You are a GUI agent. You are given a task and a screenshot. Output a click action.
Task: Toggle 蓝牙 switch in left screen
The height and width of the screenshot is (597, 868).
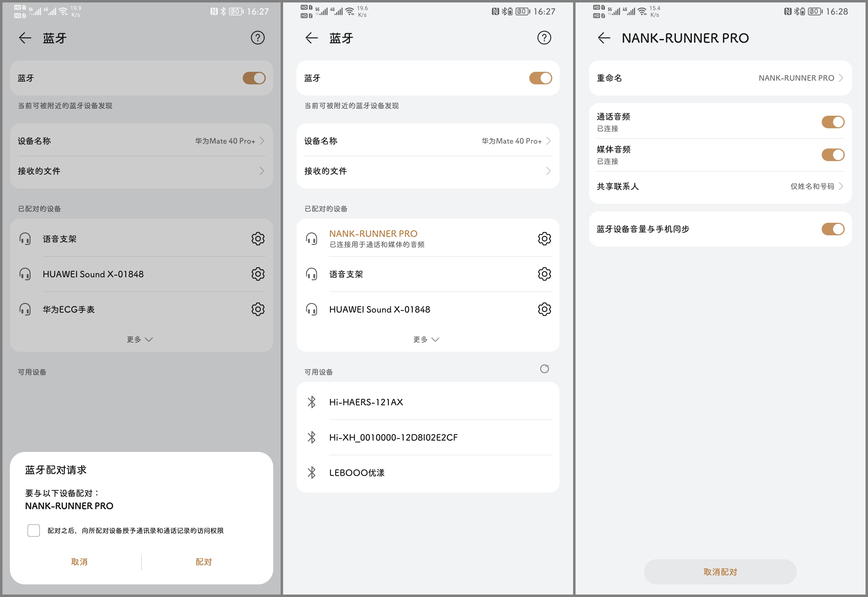pos(254,78)
